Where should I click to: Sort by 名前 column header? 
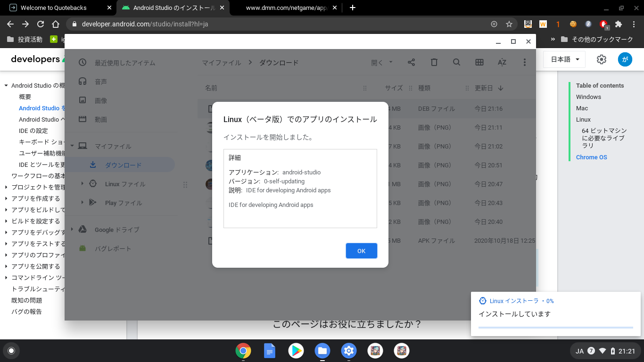[x=211, y=88]
